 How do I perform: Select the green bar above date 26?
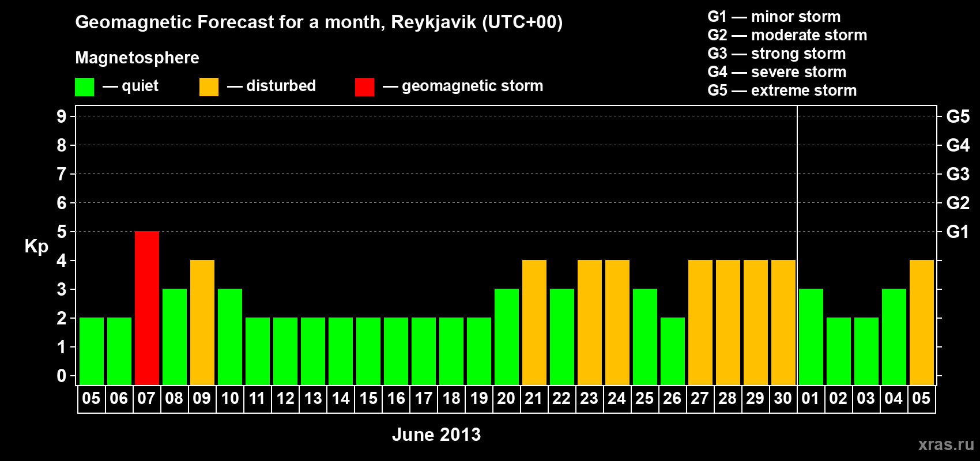[673, 352]
